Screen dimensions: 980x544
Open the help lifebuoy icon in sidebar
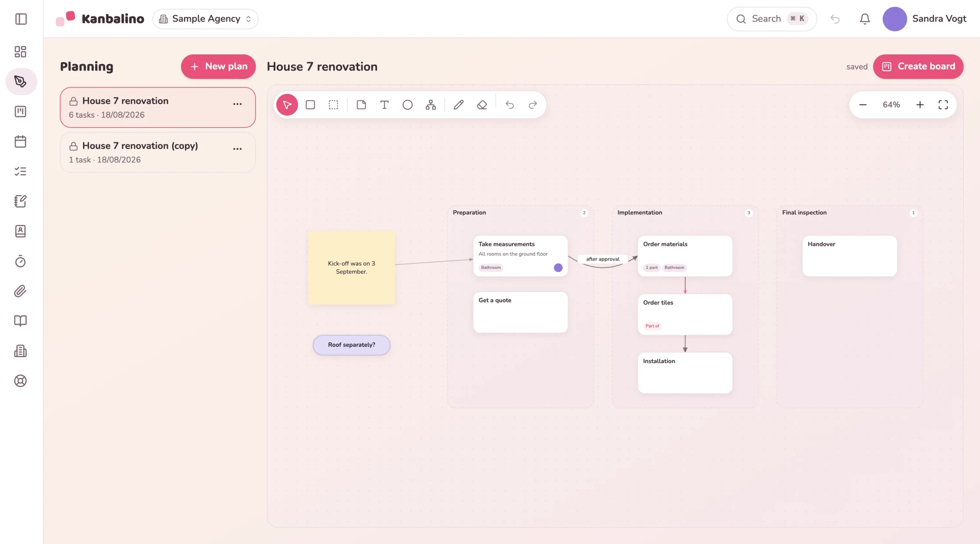20,381
